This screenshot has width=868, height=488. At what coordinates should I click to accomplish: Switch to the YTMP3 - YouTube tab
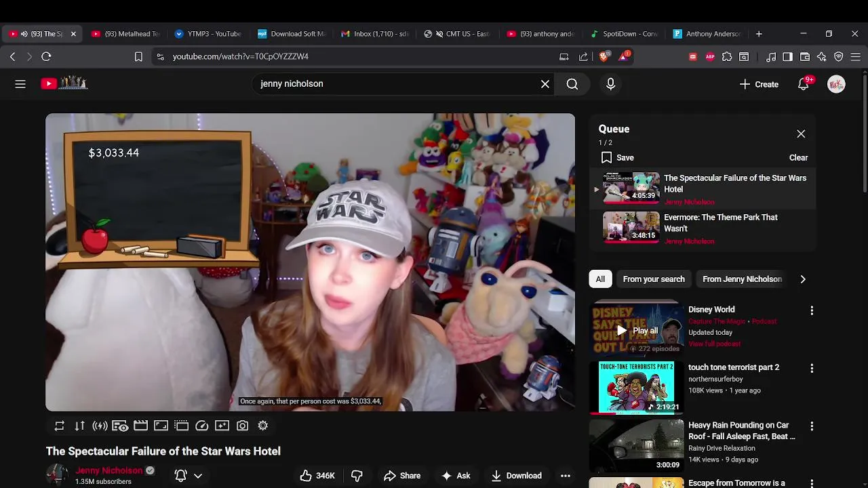[x=208, y=34]
